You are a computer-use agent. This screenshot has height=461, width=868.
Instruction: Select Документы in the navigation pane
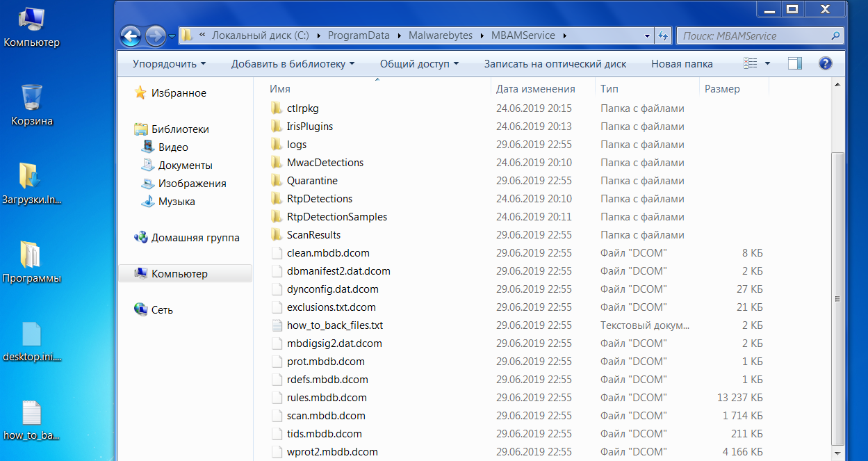185,165
